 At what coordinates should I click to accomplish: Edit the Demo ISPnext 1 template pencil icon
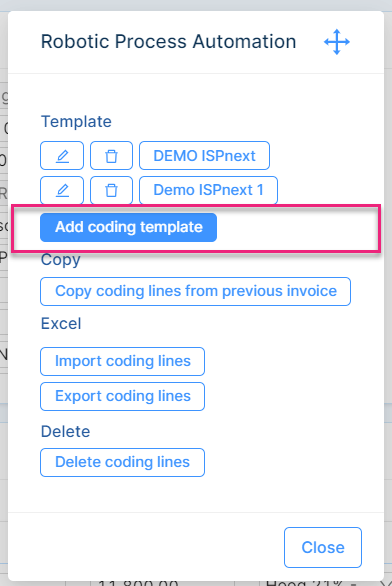point(62,190)
